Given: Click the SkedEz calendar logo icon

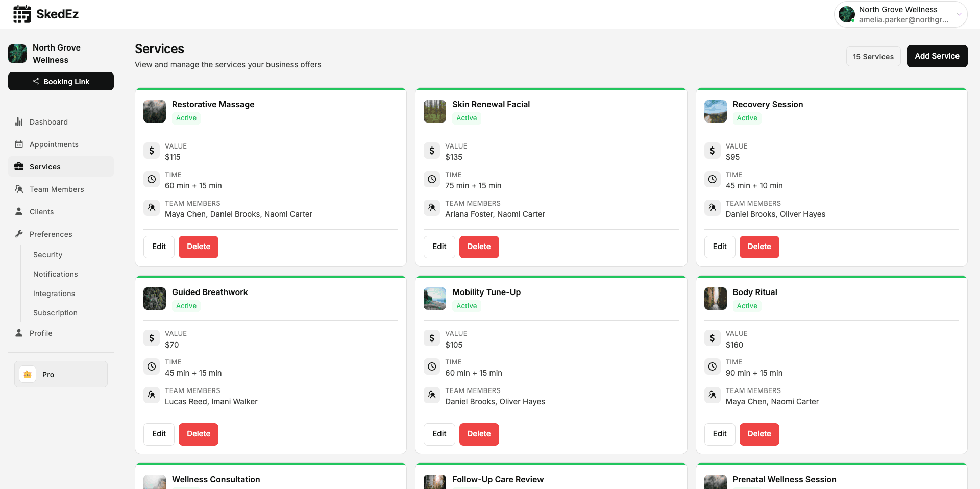Looking at the screenshot, I should tap(22, 14).
